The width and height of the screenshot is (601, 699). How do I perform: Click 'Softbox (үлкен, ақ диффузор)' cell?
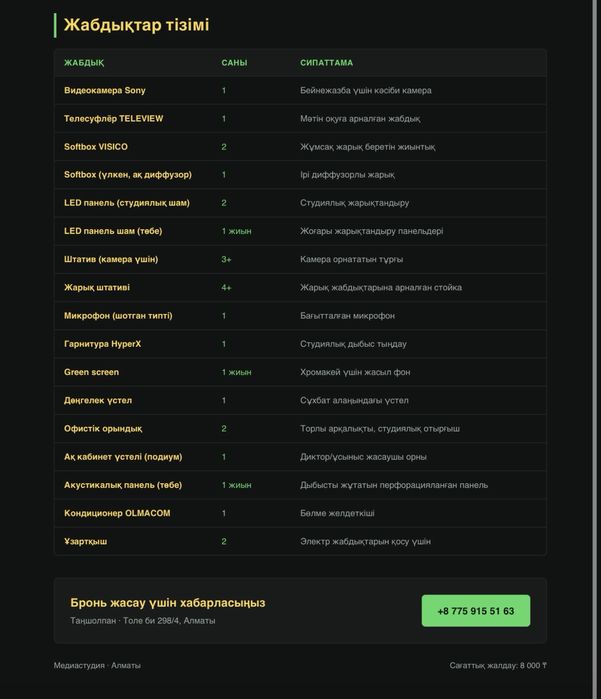coord(128,175)
